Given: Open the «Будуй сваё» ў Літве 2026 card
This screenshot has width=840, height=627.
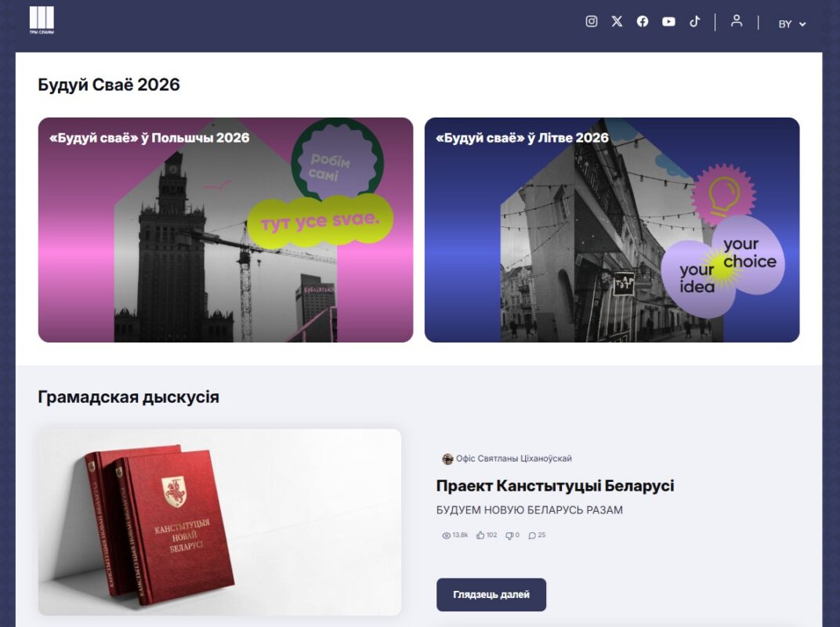Looking at the screenshot, I should [612, 230].
